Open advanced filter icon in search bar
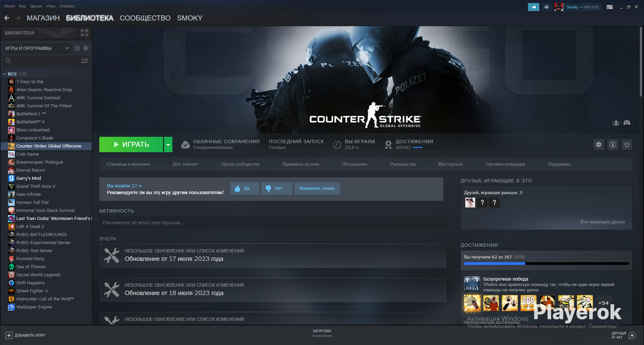Image resolution: width=644 pixels, height=345 pixels. click(x=85, y=61)
